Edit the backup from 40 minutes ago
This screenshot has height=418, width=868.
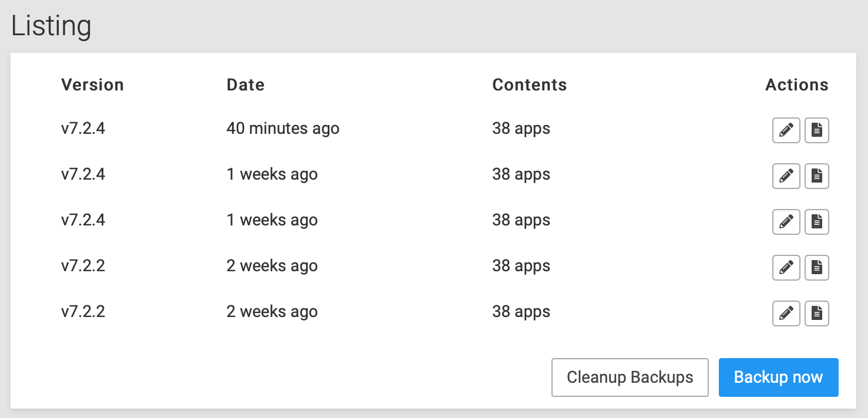[786, 130]
